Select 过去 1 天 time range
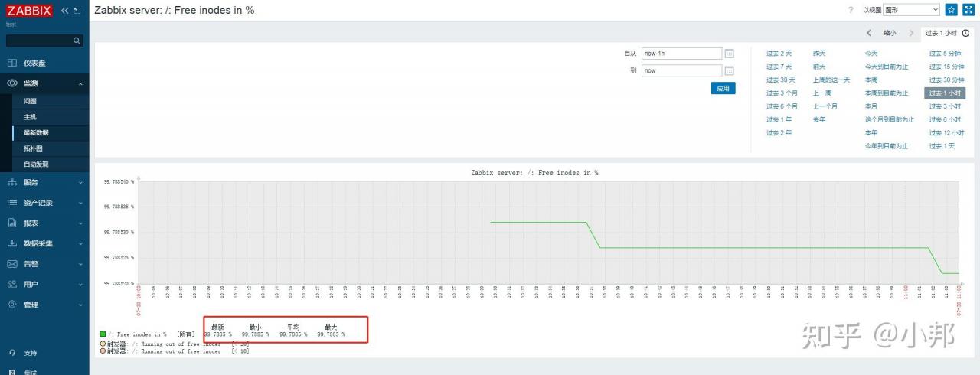Viewport: 980px width, 375px height. pyautogui.click(x=942, y=146)
